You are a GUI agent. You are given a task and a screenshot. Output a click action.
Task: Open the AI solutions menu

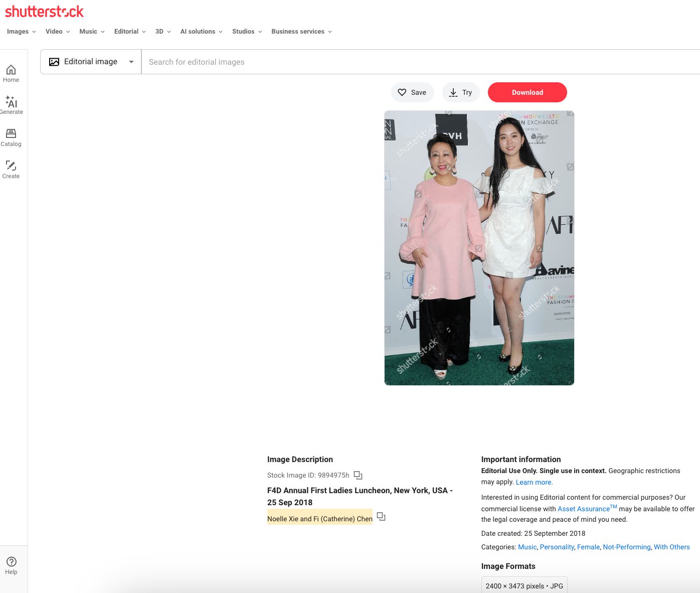pos(201,32)
